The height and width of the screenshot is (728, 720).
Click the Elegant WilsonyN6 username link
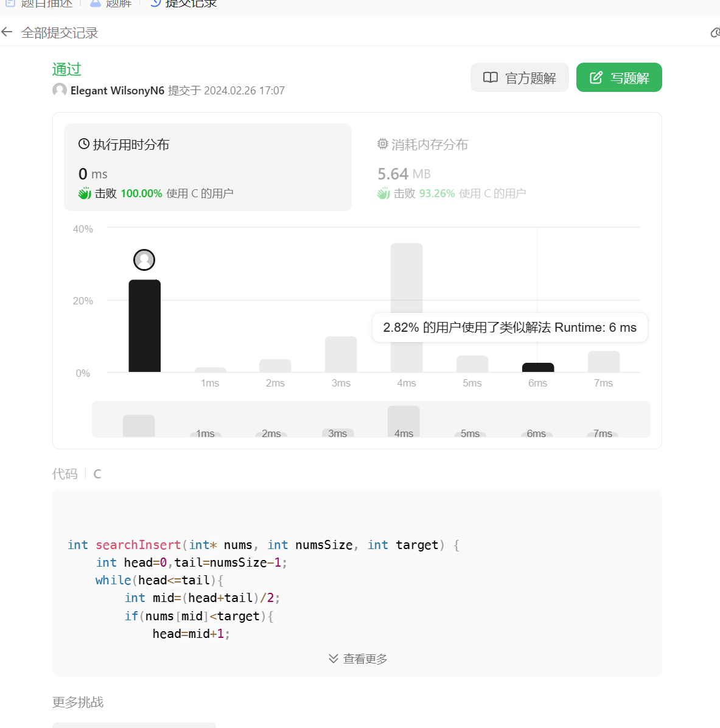click(117, 91)
